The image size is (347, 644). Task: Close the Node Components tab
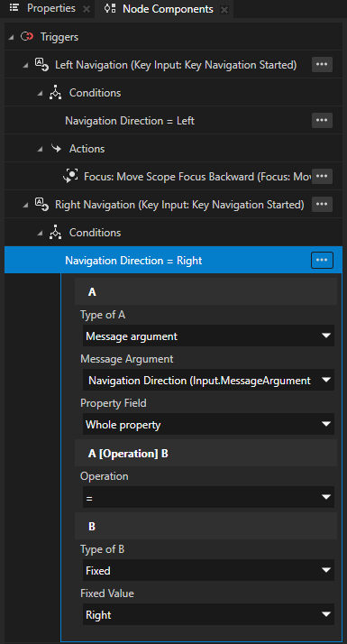point(224,10)
